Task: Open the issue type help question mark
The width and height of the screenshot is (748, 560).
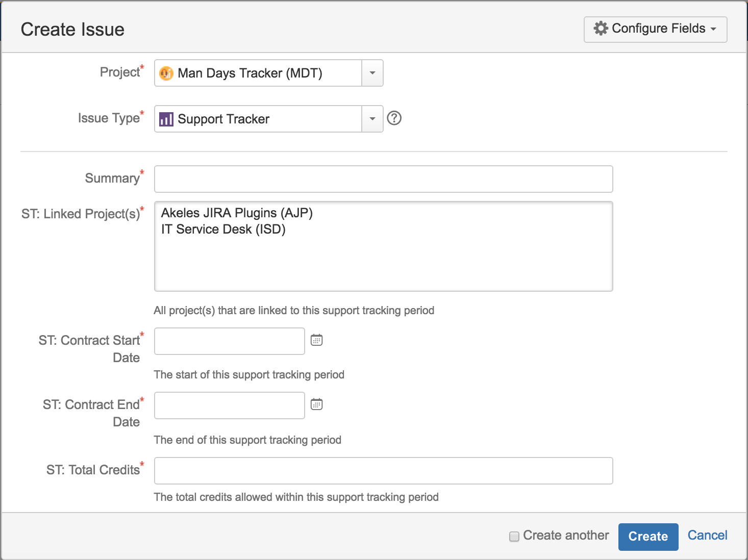Action: coord(394,118)
